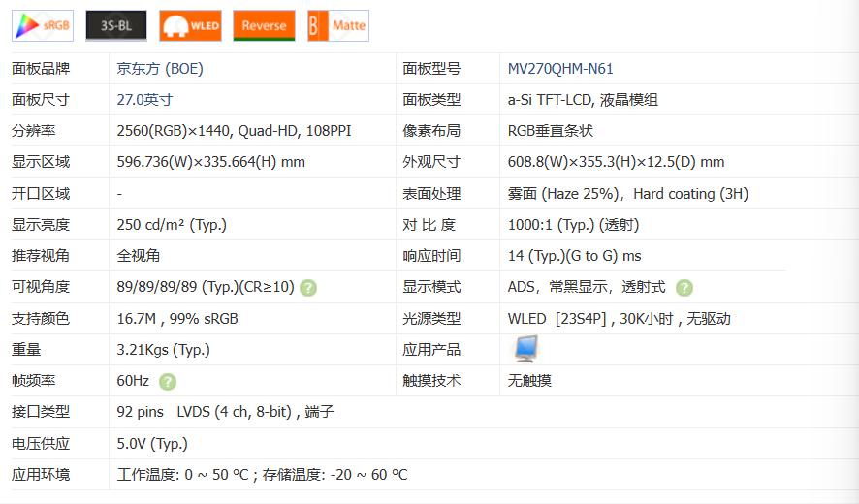Click the 面板尺寸 label

coord(41,100)
